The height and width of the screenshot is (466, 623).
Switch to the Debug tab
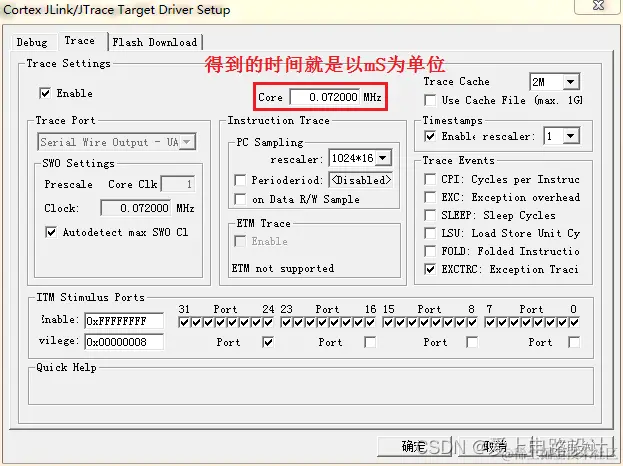(x=31, y=42)
